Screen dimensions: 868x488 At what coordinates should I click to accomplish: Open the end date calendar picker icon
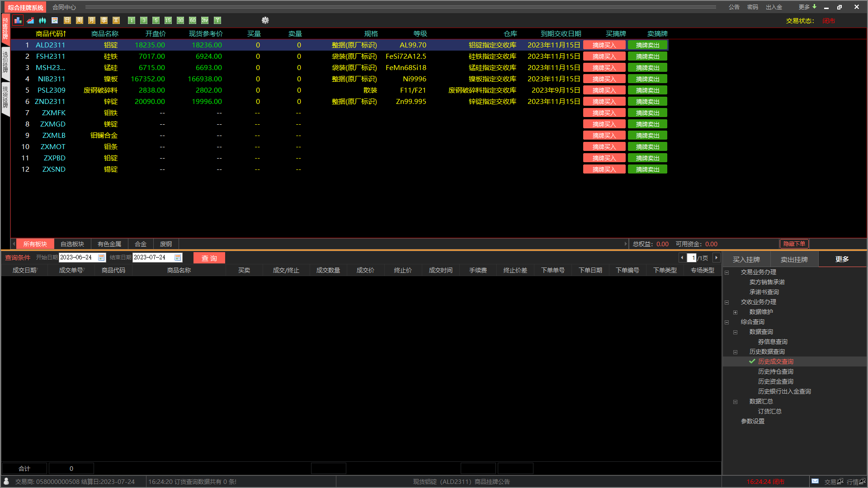pyautogui.click(x=178, y=258)
